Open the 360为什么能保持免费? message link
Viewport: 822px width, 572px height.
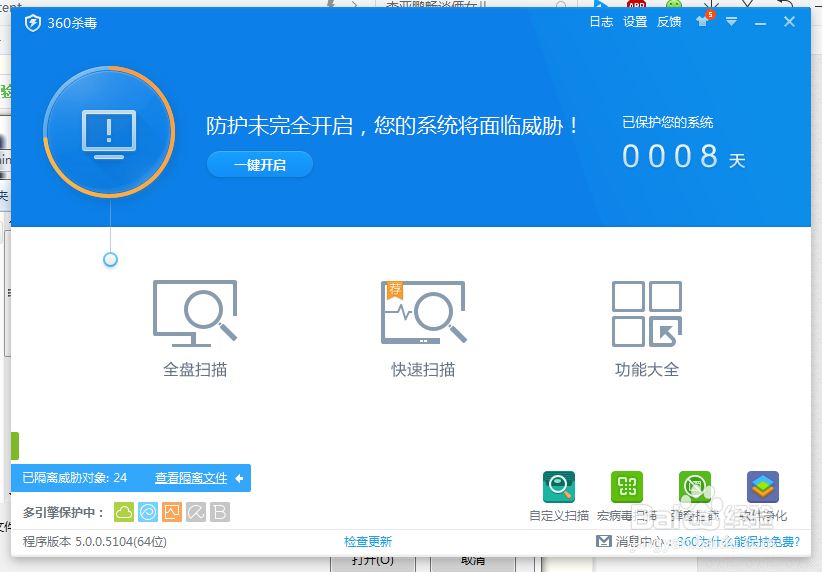(739, 542)
